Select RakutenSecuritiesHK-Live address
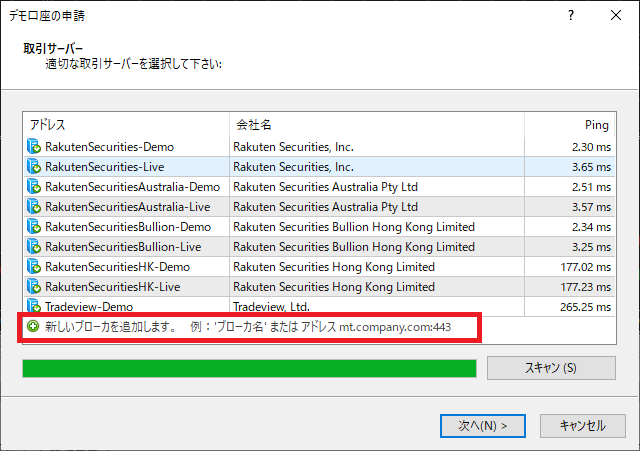The image size is (640, 451). tap(113, 287)
